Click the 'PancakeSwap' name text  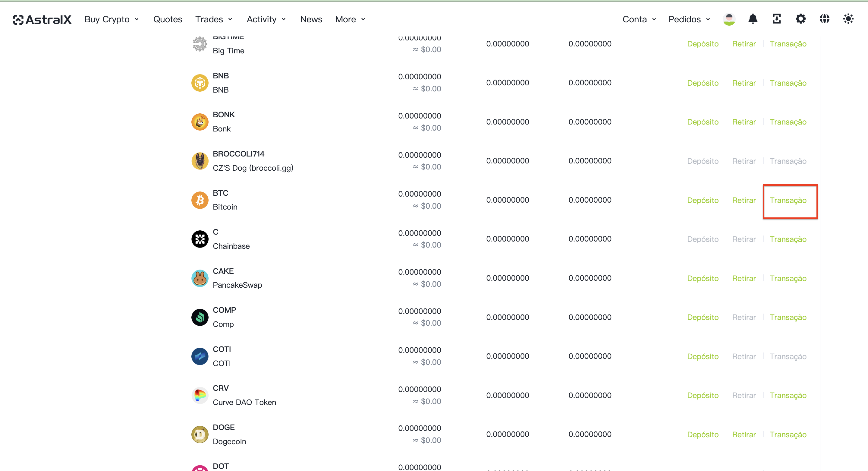(237, 285)
